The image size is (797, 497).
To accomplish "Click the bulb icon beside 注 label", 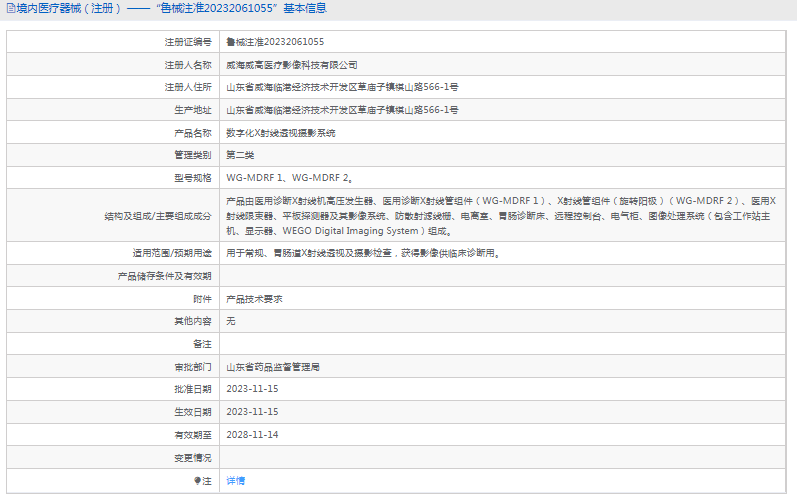I will 197,480.
